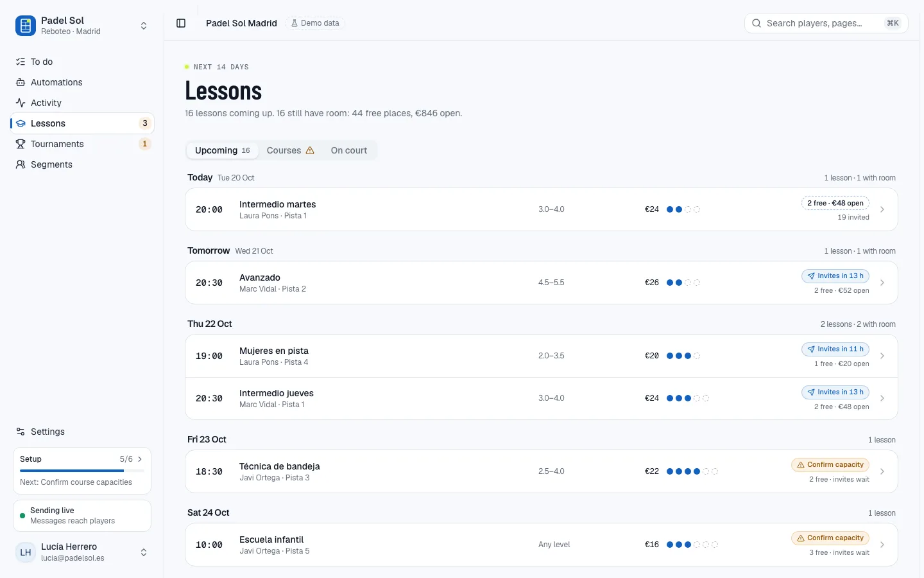This screenshot has height=578, width=924.
Task: Click the To do list icon
Action: pyautogui.click(x=21, y=62)
